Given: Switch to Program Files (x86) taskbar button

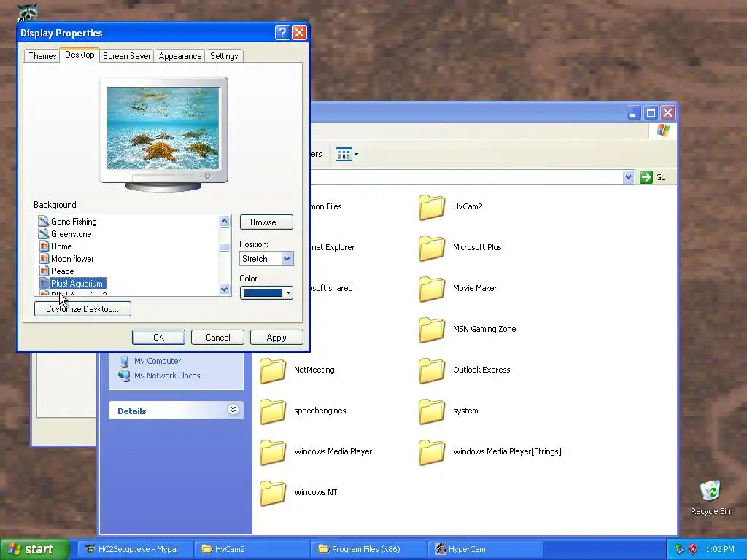Looking at the screenshot, I should pos(367,549).
